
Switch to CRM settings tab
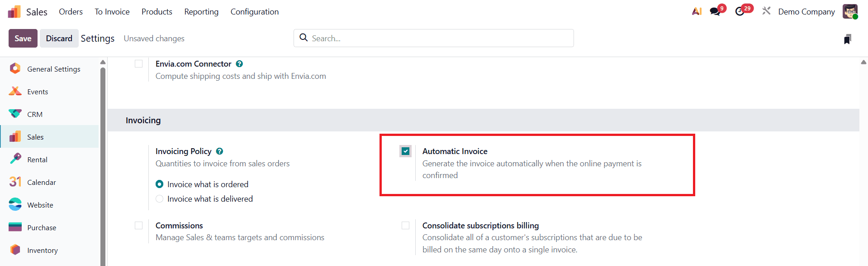(x=35, y=114)
